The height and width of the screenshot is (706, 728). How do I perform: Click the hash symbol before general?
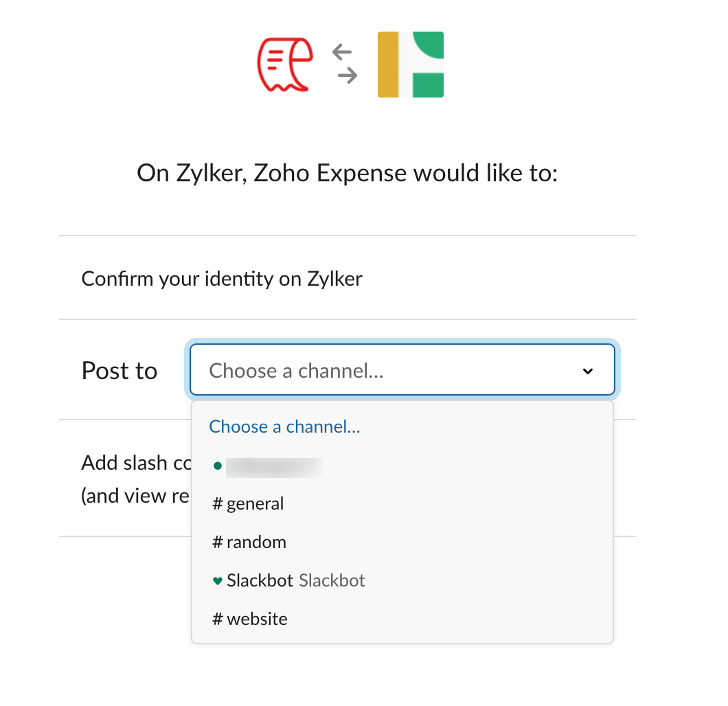tap(217, 503)
